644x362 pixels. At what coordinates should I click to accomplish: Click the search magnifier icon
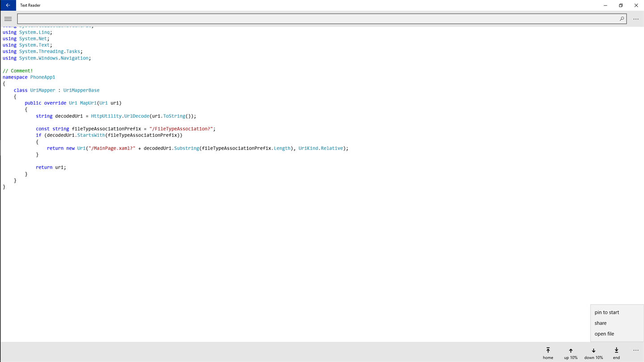(x=622, y=19)
